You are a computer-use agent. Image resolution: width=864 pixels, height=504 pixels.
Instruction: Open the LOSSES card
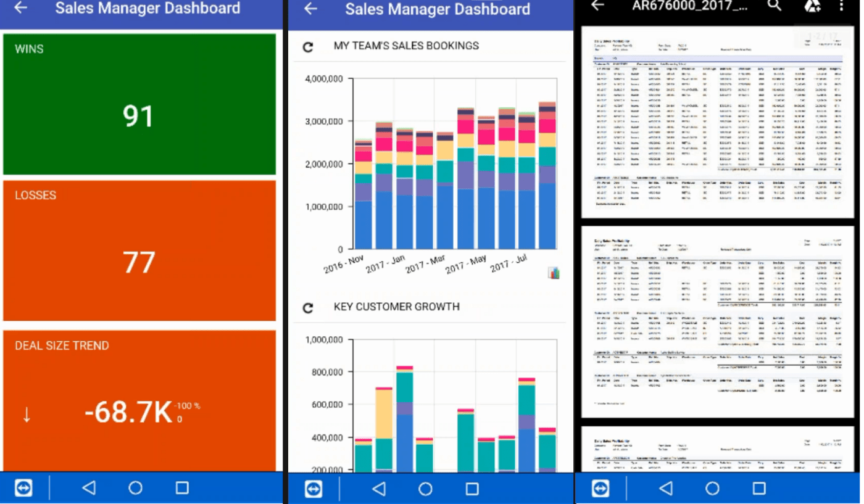tap(139, 250)
